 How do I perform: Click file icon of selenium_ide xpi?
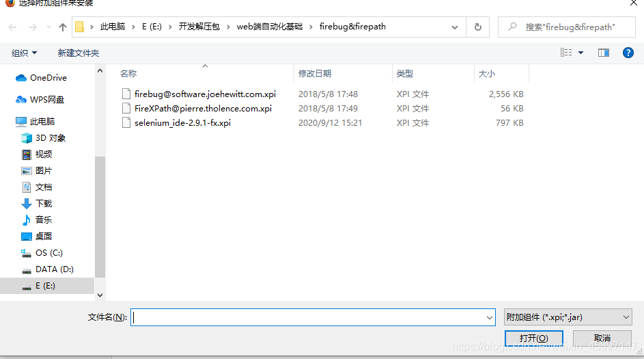point(126,122)
